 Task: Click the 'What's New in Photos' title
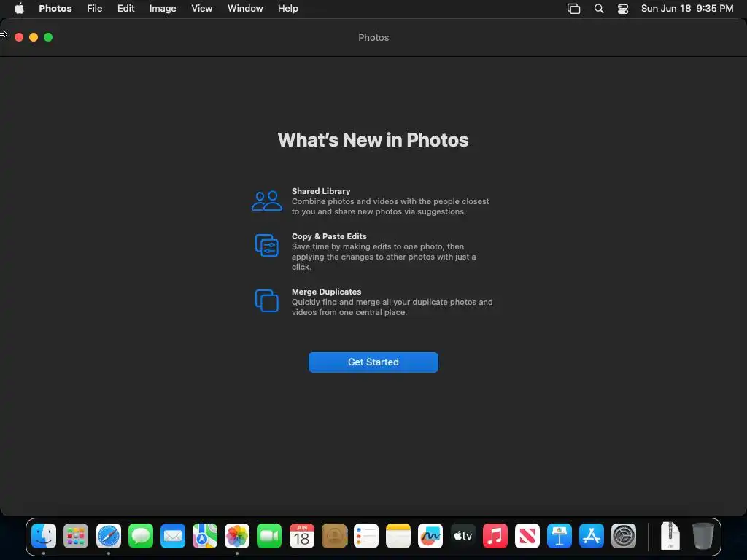click(x=373, y=140)
